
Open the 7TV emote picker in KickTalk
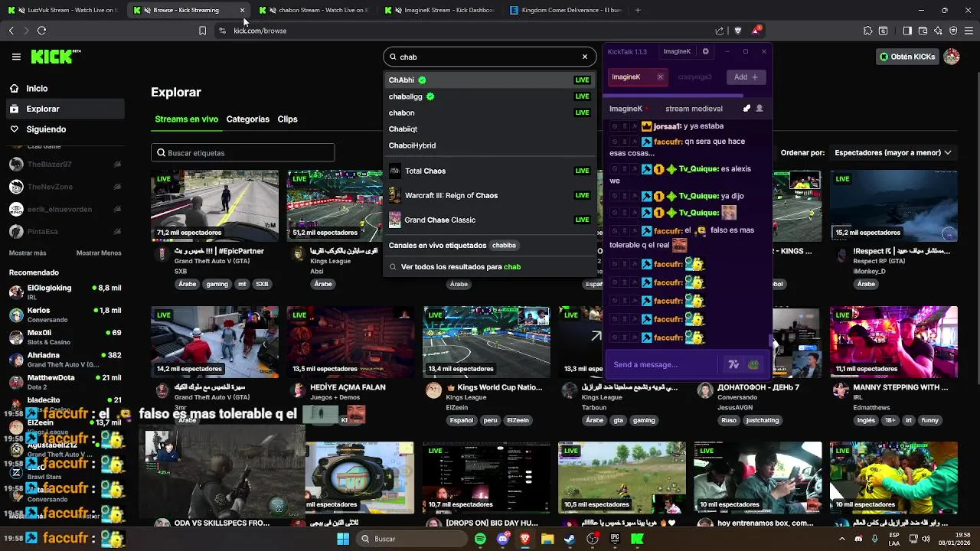[x=733, y=365]
